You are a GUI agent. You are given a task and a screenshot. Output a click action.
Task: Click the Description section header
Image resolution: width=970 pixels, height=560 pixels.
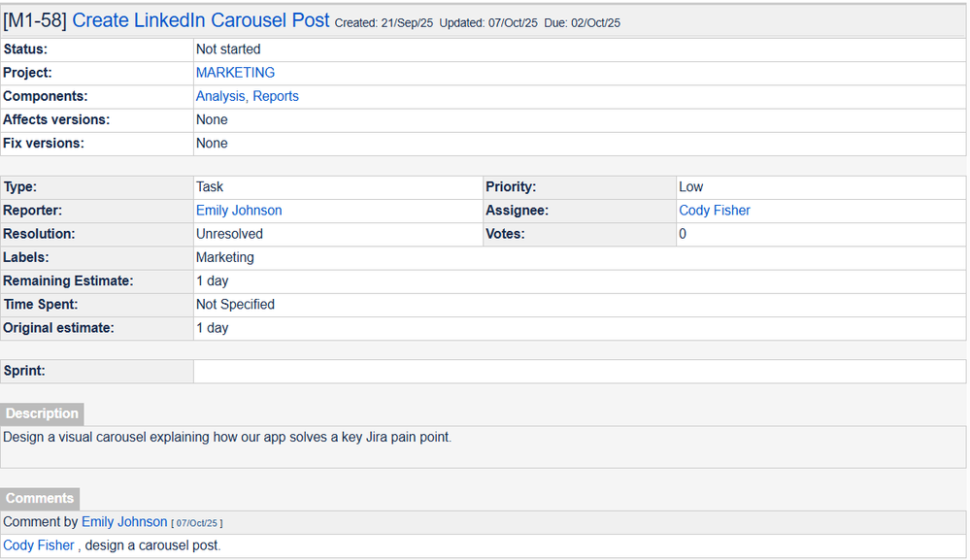[42, 413]
